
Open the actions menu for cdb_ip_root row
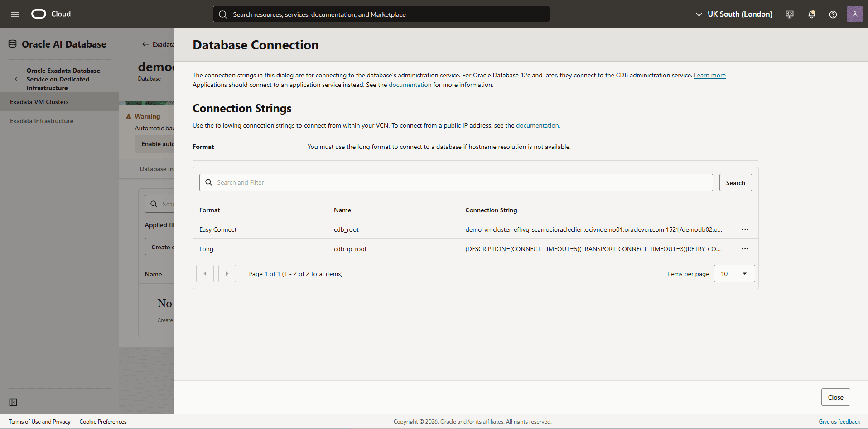(x=745, y=248)
